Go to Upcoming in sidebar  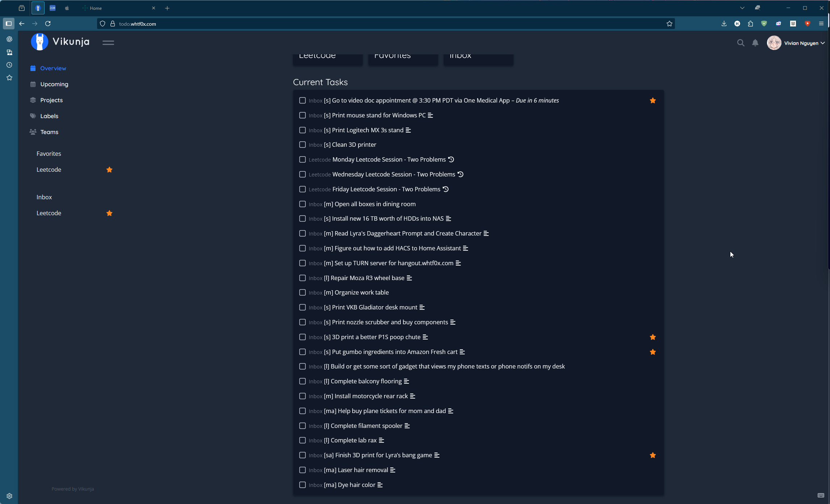pos(54,84)
